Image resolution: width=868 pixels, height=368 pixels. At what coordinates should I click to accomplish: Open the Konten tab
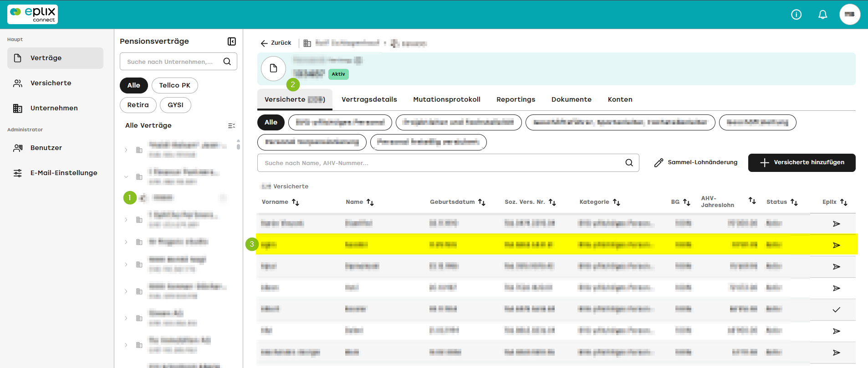(620, 99)
